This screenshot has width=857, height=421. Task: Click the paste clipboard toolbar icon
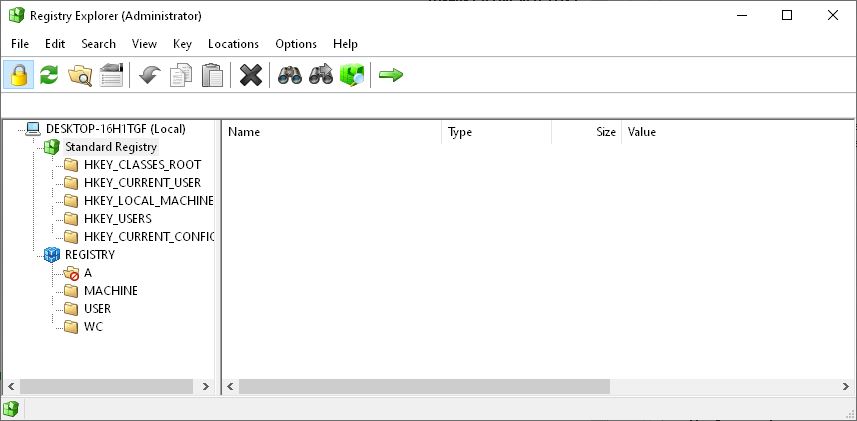(x=212, y=75)
